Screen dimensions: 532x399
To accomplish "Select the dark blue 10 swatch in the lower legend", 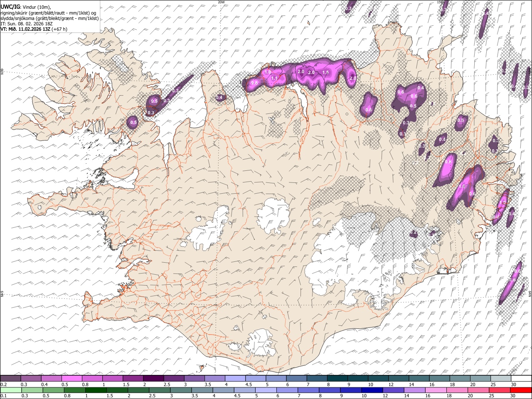I will pos(372,390).
